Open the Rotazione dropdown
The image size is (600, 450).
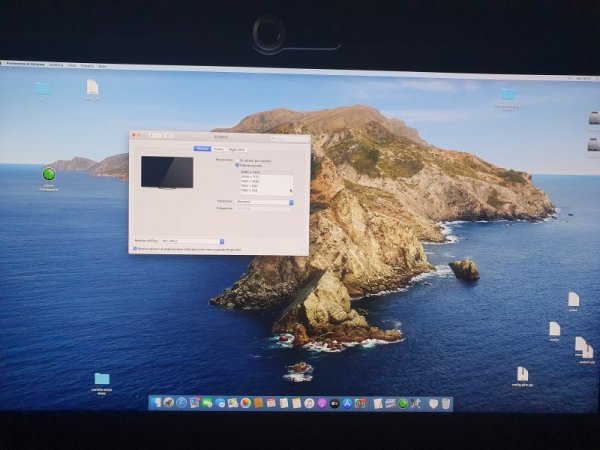coord(265,202)
